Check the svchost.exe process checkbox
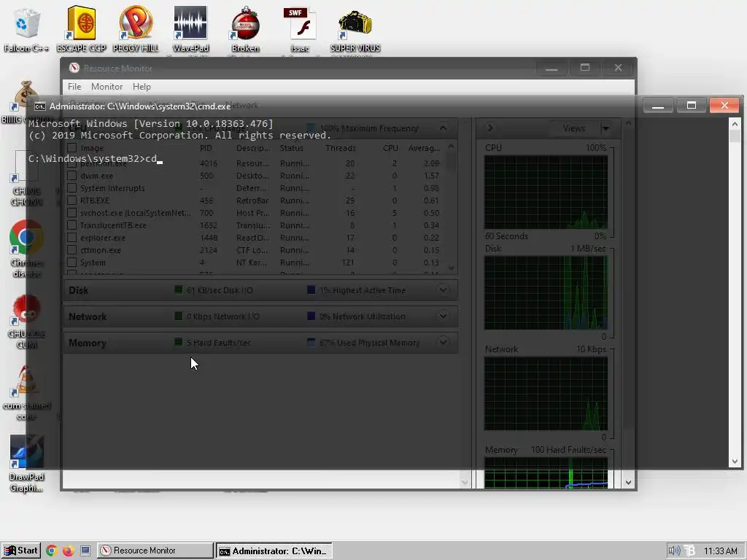This screenshot has width=747, height=560. [x=72, y=213]
